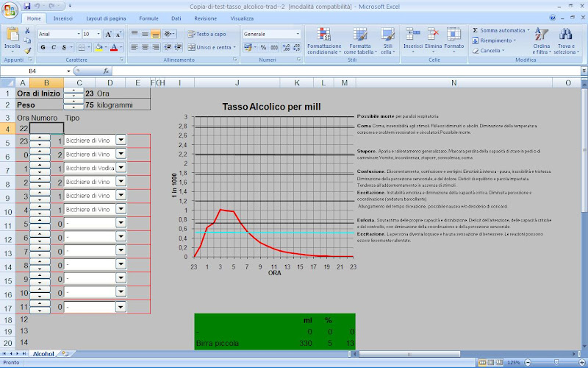Open the Name Box B4 dropdown

point(68,71)
